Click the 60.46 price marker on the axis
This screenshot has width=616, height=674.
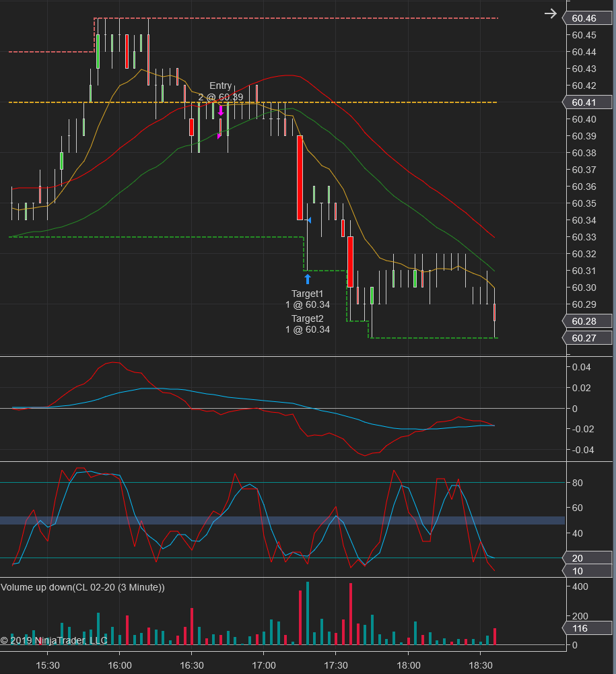click(587, 18)
